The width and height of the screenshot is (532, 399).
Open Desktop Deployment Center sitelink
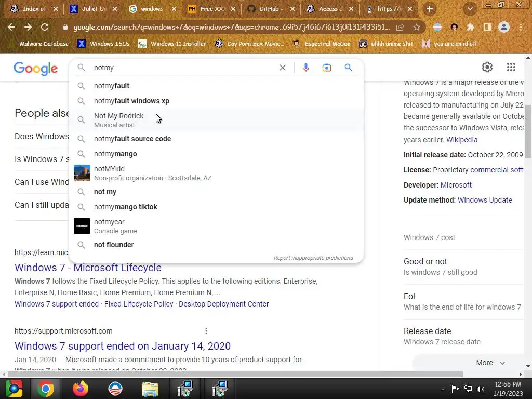coord(223,304)
